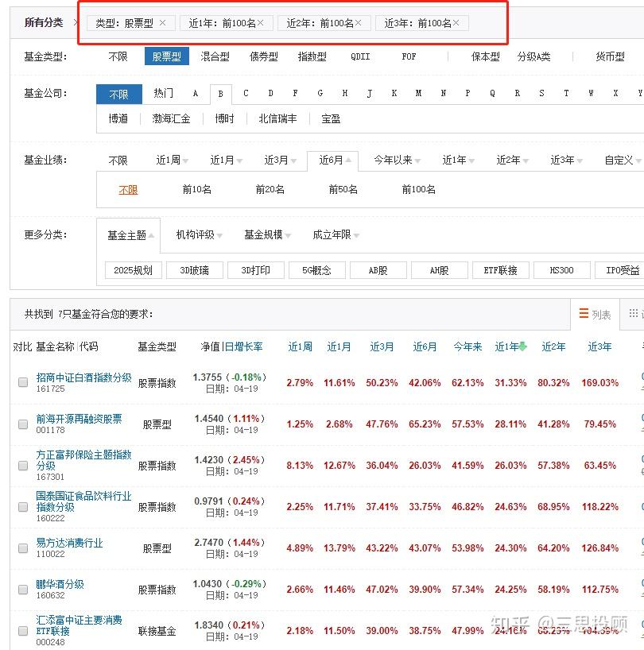
Task: Select 热门 fund companies tab
Action: point(163,93)
